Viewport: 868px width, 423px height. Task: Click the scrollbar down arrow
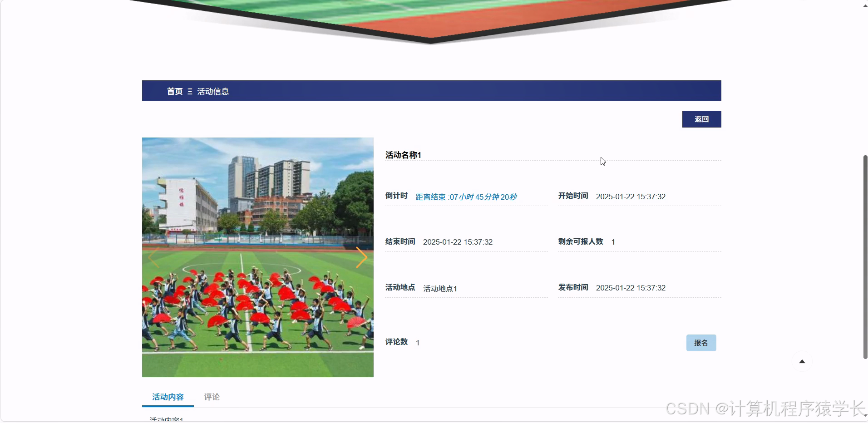pos(864,418)
